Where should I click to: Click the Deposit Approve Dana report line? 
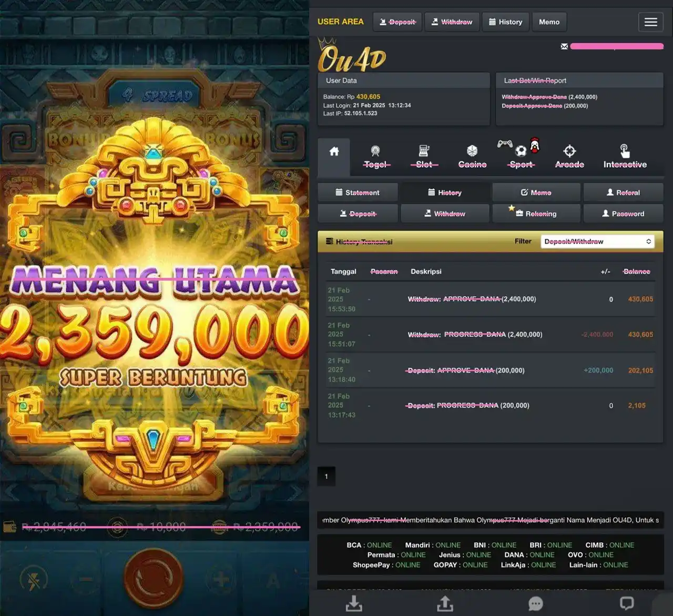point(545,106)
